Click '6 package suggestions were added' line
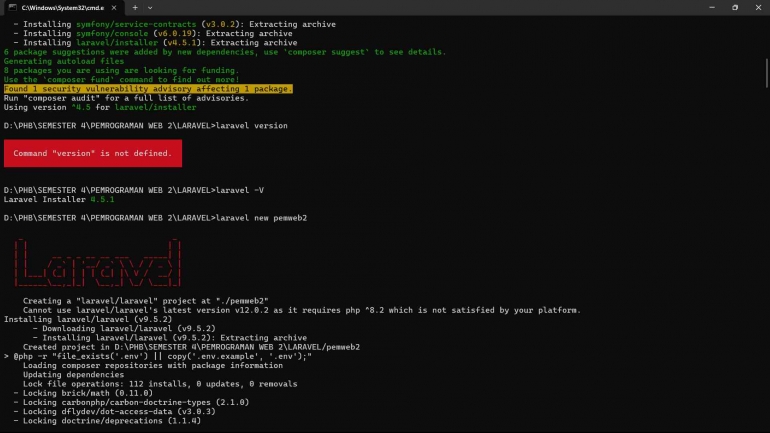 (225, 52)
